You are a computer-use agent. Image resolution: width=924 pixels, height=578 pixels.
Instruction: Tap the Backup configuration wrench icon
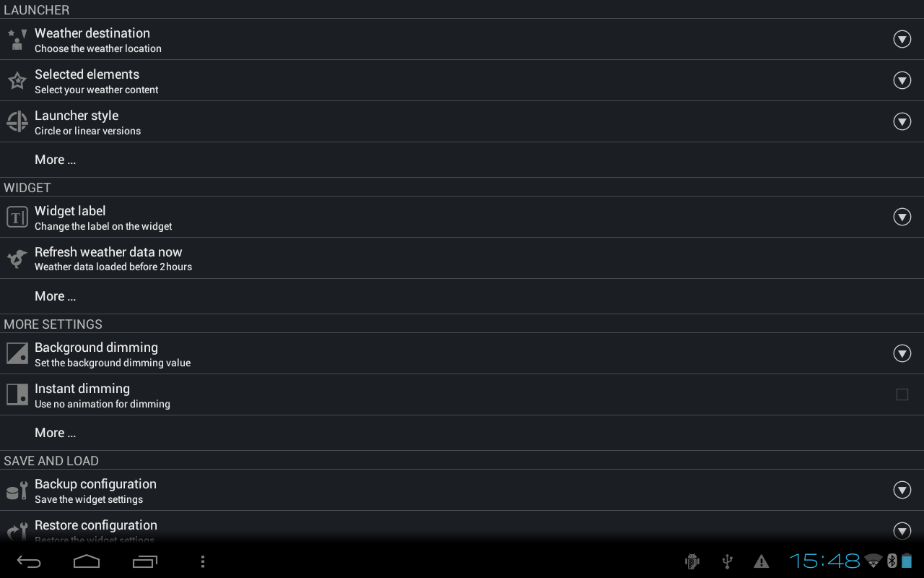click(x=17, y=490)
